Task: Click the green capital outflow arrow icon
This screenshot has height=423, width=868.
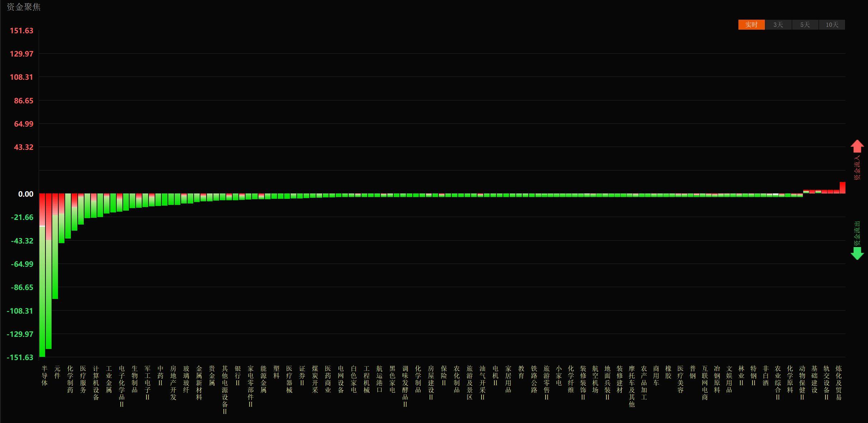Action: click(857, 254)
